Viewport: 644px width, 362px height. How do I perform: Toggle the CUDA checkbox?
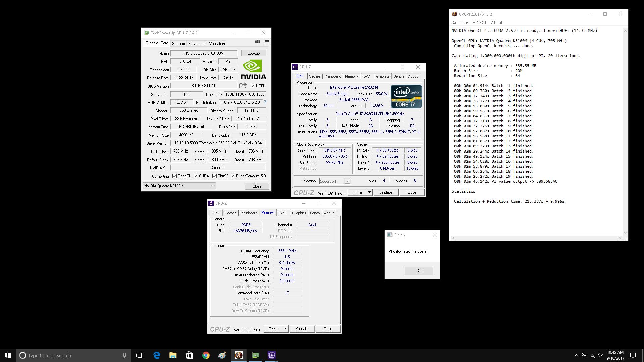196,176
